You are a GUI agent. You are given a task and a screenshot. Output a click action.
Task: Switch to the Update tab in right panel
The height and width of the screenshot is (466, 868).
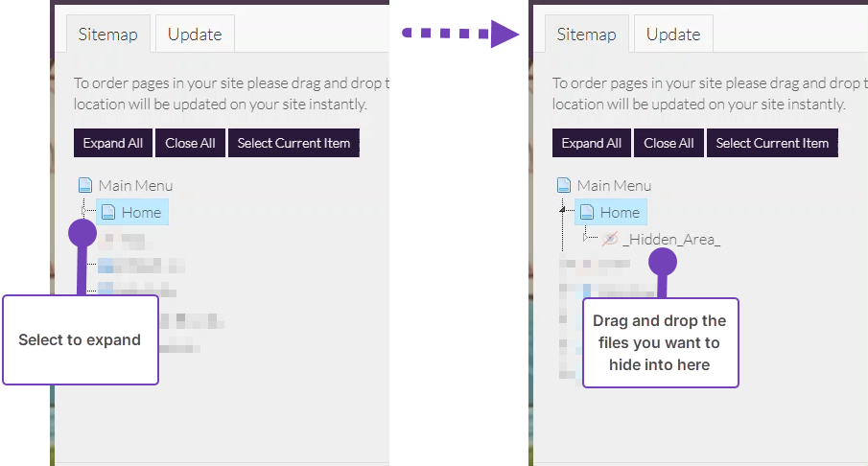pos(673,35)
